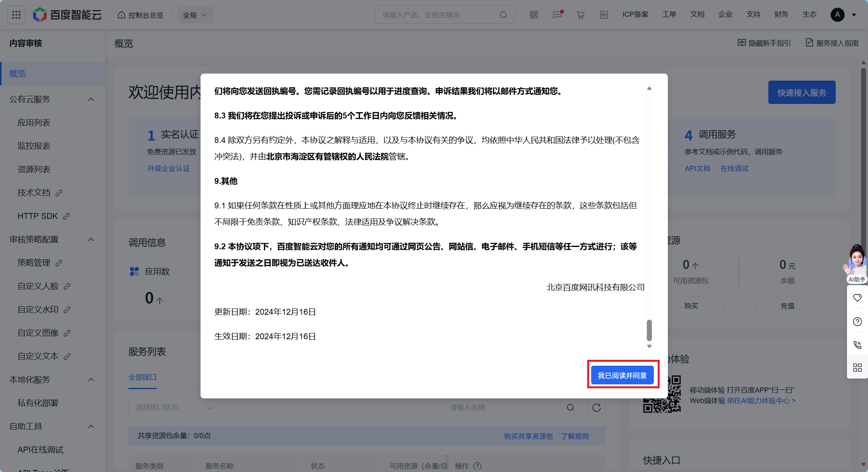Click the 购买 button
Image resolution: width=868 pixels, height=472 pixels.
pos(691,306)
